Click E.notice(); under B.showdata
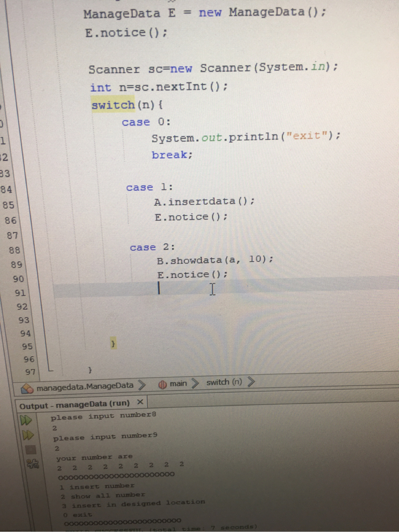The height and width of the screenshot is (532, 399). pos(192,275)
